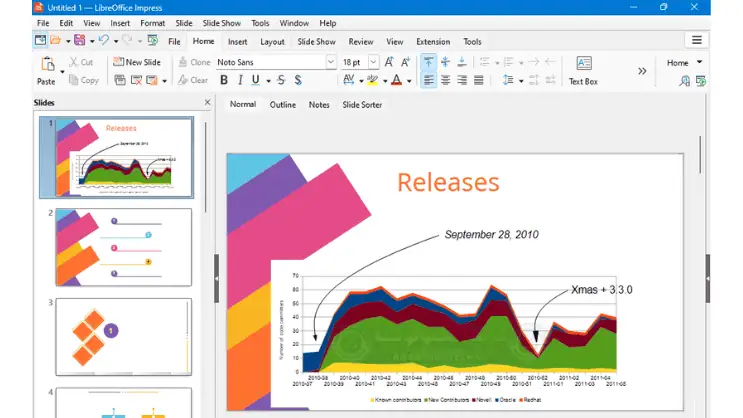Image resolution: width=743 pixels, height=418 pixels.
Task: Click the Save document icon
Action: point(80,41)
